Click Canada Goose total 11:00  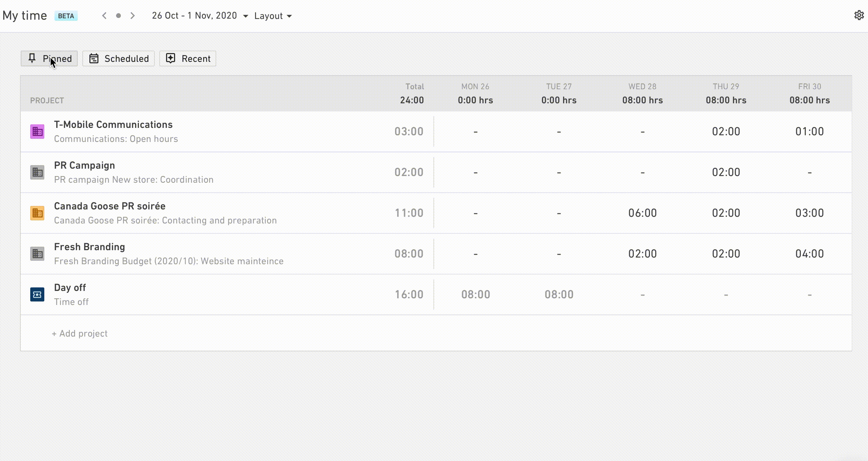[x=409, y=213]
